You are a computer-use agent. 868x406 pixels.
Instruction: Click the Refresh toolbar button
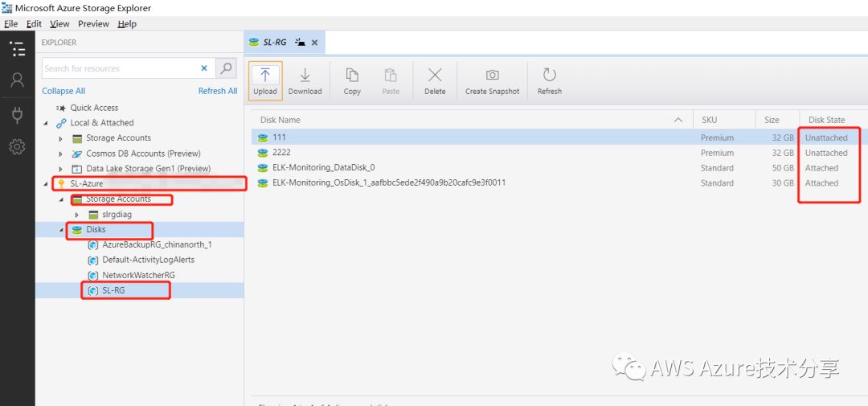[x=549, y=81]
